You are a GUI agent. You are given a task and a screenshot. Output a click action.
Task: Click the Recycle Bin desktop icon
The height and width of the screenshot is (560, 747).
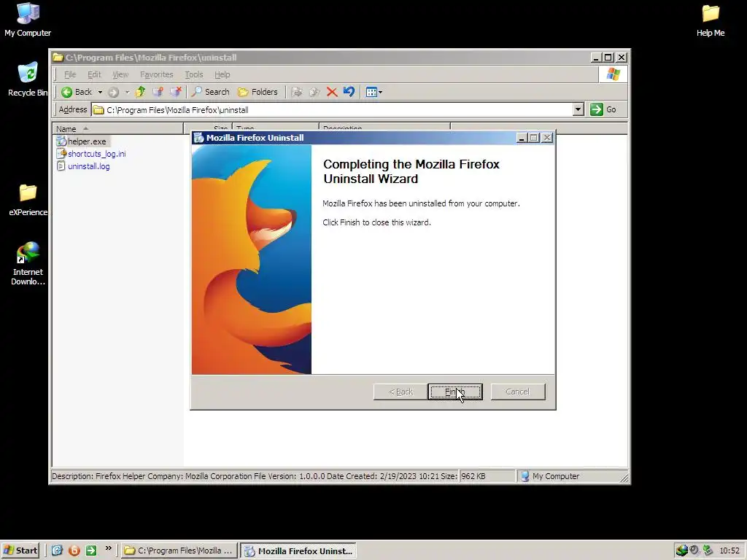[28, 79]
